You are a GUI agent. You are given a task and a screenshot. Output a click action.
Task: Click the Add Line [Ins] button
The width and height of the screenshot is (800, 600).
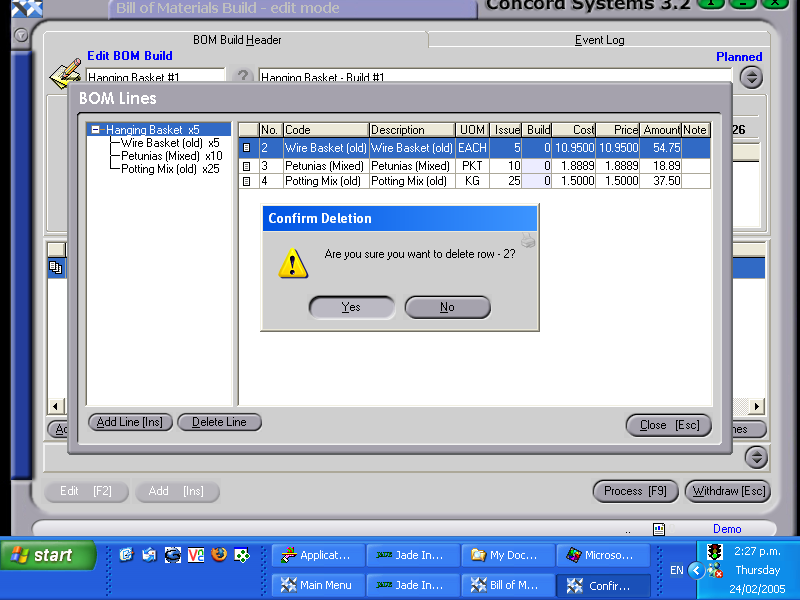tap(129, 422)
